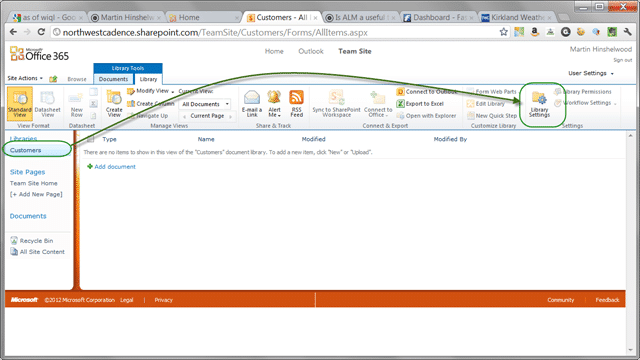
Task: Open Library Settings in the ribbon
Action: tap(539, 104)
